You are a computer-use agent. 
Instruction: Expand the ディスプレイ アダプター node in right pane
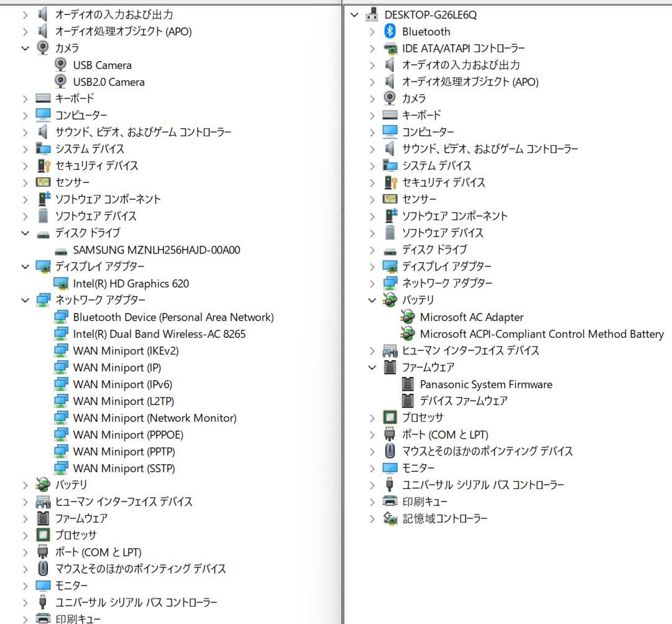click(372, 266)
